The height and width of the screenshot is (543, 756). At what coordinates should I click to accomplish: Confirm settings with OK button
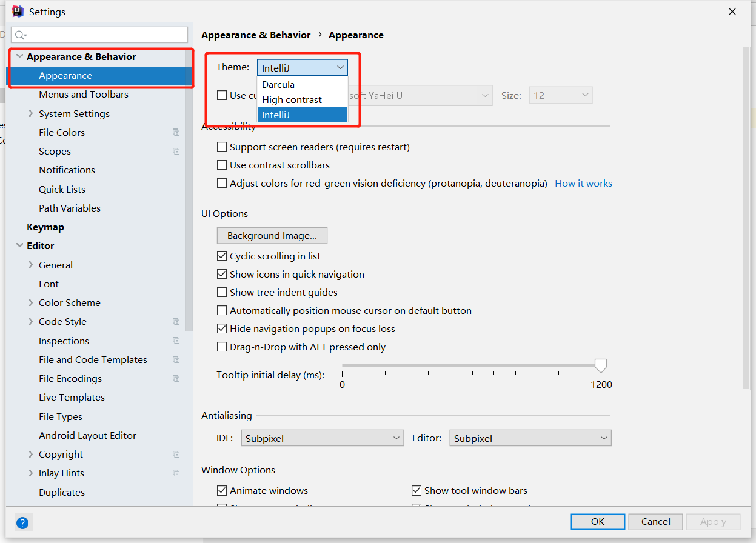point(598,522)
